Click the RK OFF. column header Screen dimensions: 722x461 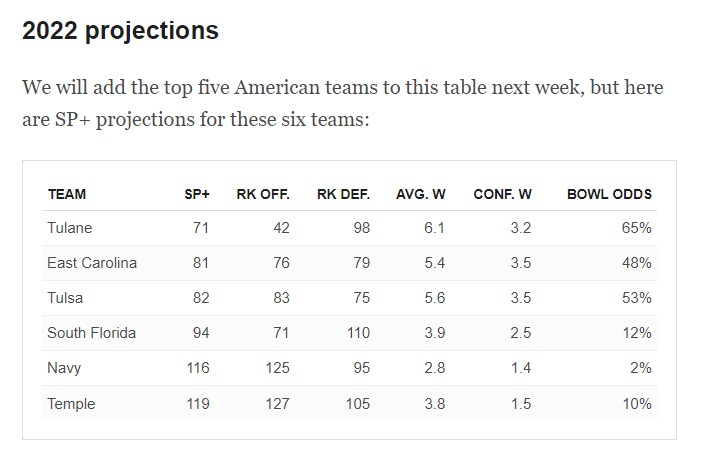(263, 194)
